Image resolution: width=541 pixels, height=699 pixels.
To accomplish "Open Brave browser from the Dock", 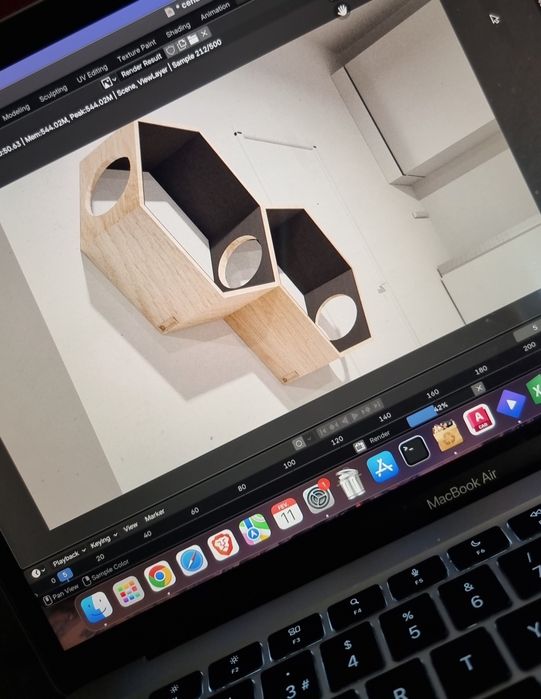I will tap(223, 545).
